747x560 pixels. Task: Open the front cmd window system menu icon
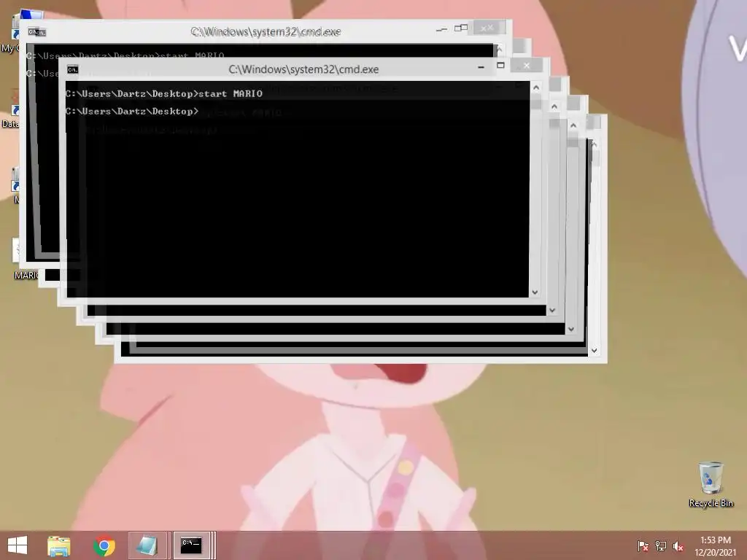coord(72,69)
